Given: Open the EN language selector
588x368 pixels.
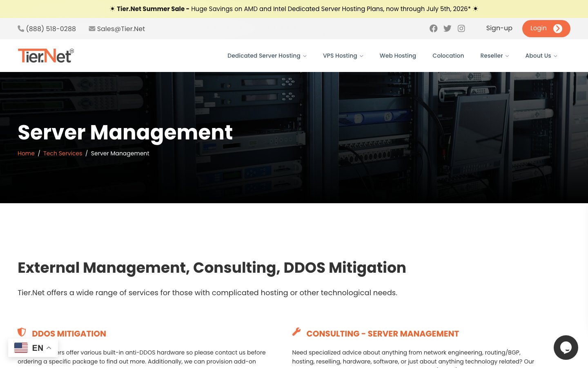Looking at the screenshot, I should [33, 348].
